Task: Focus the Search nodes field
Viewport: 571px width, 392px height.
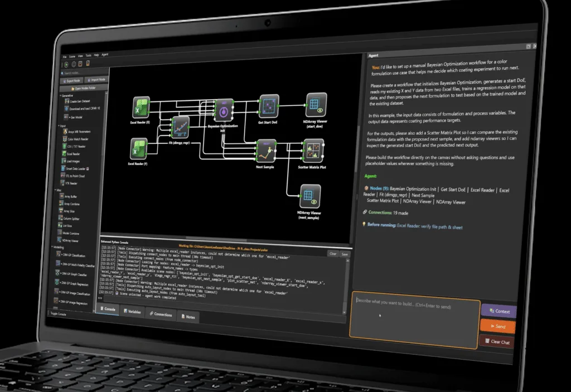Action: (85, 73)
